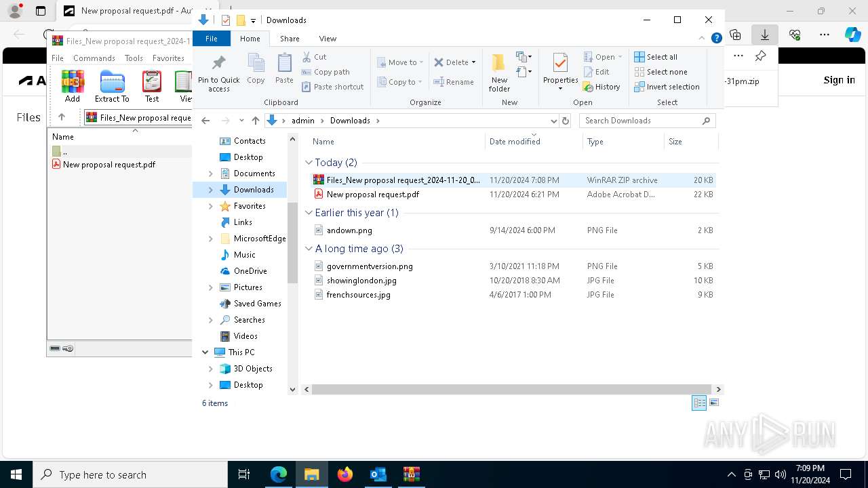Click Select all
The image size is (868, 488).
point(656,57)
